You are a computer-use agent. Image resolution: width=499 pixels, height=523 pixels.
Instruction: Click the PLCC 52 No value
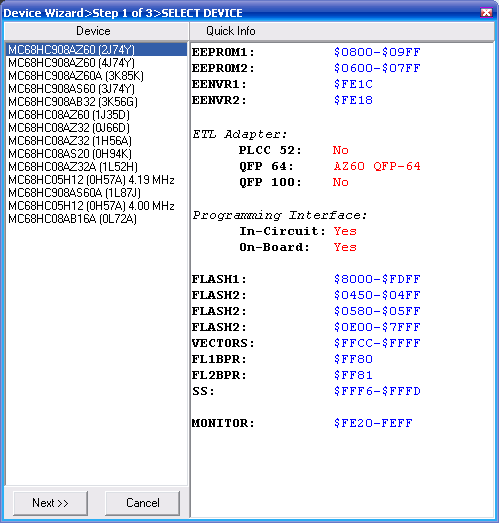[341, 150]
